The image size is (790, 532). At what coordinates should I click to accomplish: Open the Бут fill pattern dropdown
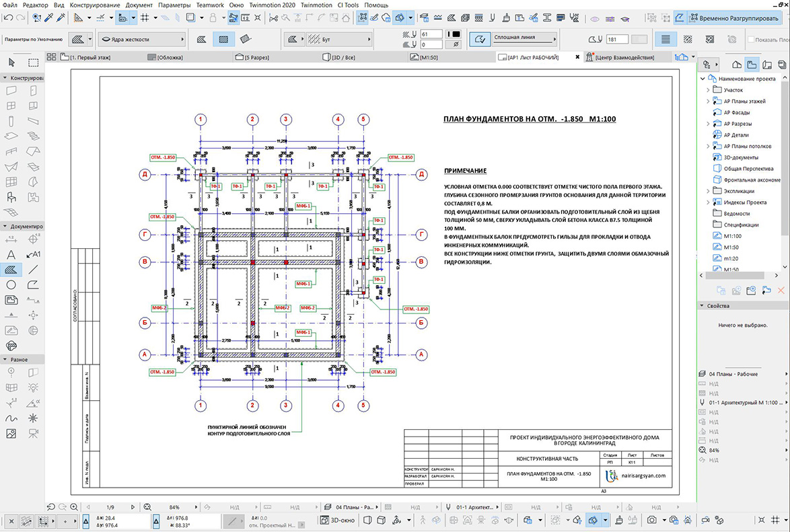339,39
